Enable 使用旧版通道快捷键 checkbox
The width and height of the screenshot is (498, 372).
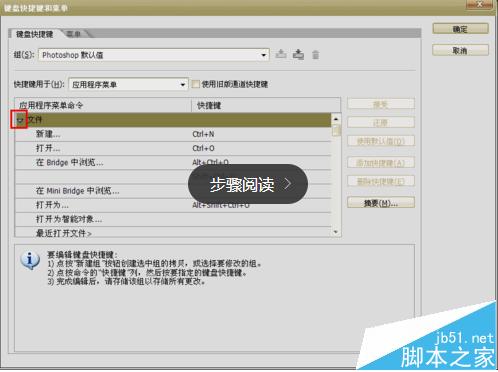(196, 84)
